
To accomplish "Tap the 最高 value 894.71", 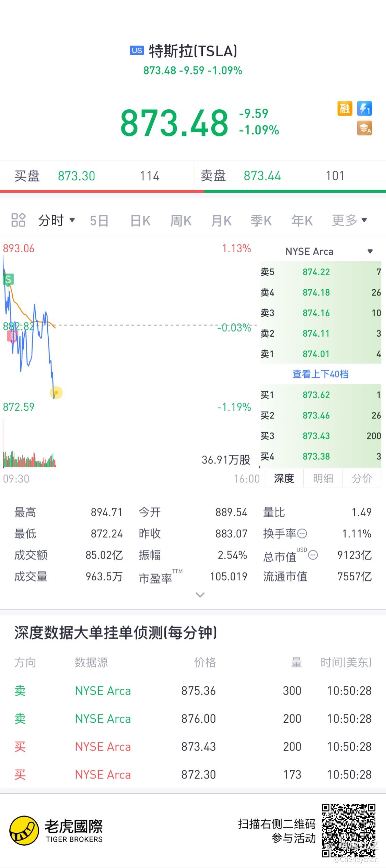I will pyautogui.click(x=106, y=513).
